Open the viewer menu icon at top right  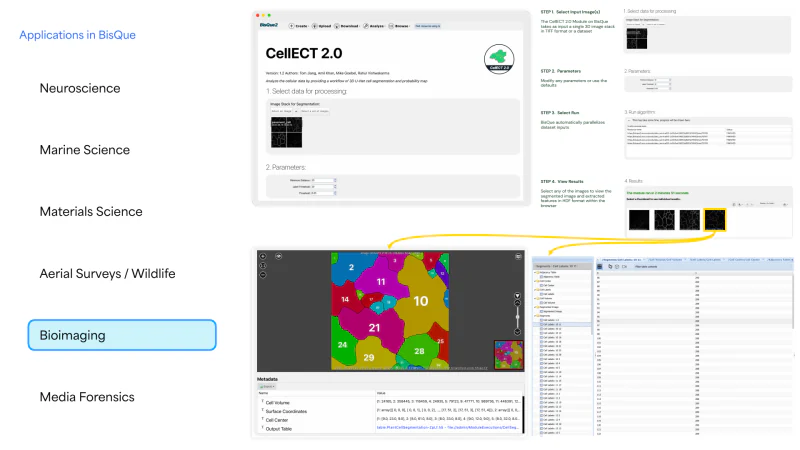tap(518, 257)
